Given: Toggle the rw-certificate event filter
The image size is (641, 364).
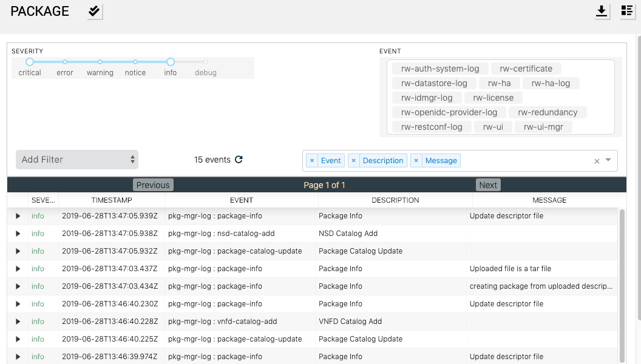Looking at the screenshot, I should point(526,69).
